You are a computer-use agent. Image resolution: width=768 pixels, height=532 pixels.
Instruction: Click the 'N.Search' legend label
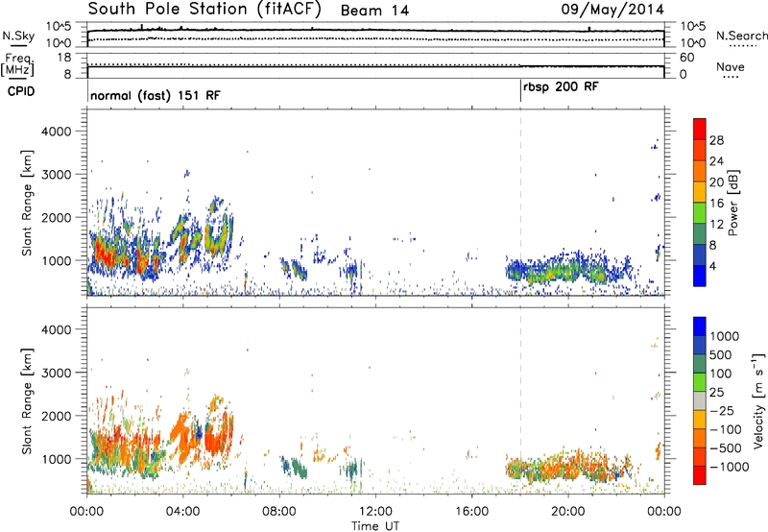(741, 36)
